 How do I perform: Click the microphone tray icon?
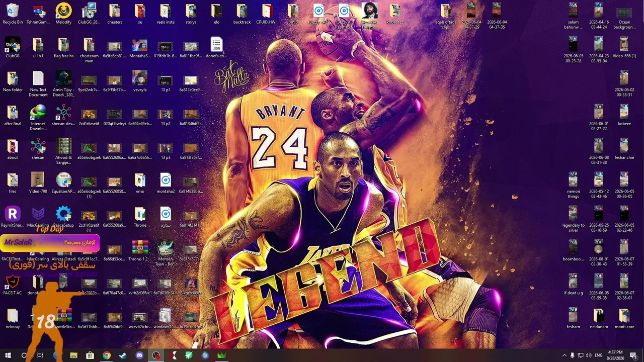[572, 355]
